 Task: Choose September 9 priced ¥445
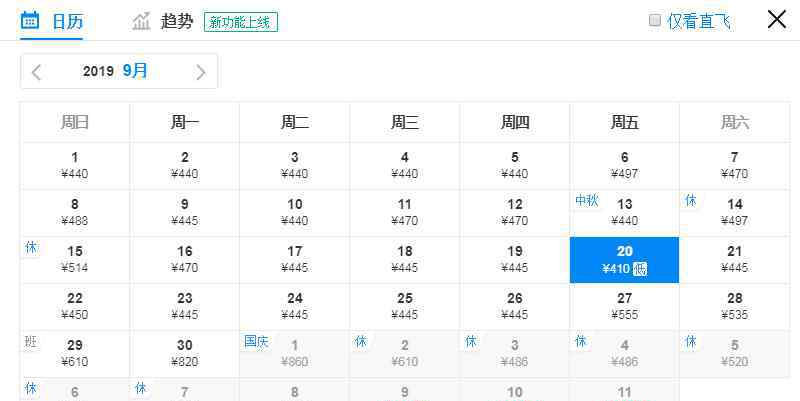185,213
